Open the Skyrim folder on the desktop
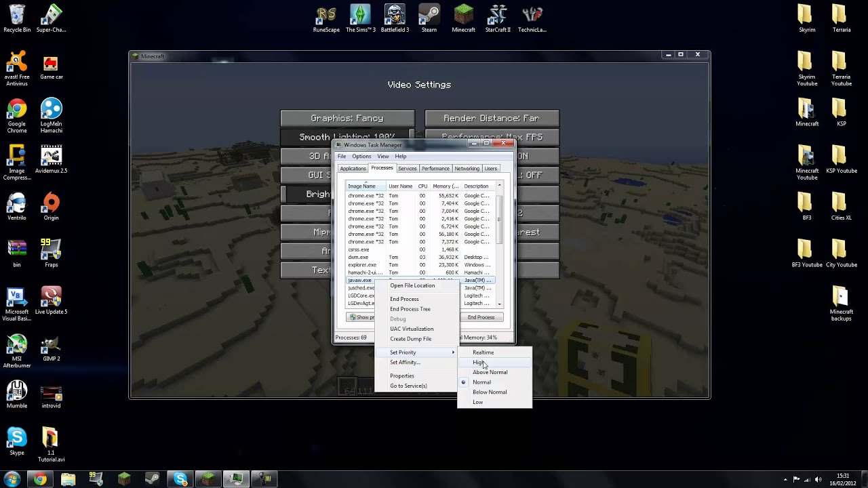The height and width of the screenshot is (488, 868). 806,19
